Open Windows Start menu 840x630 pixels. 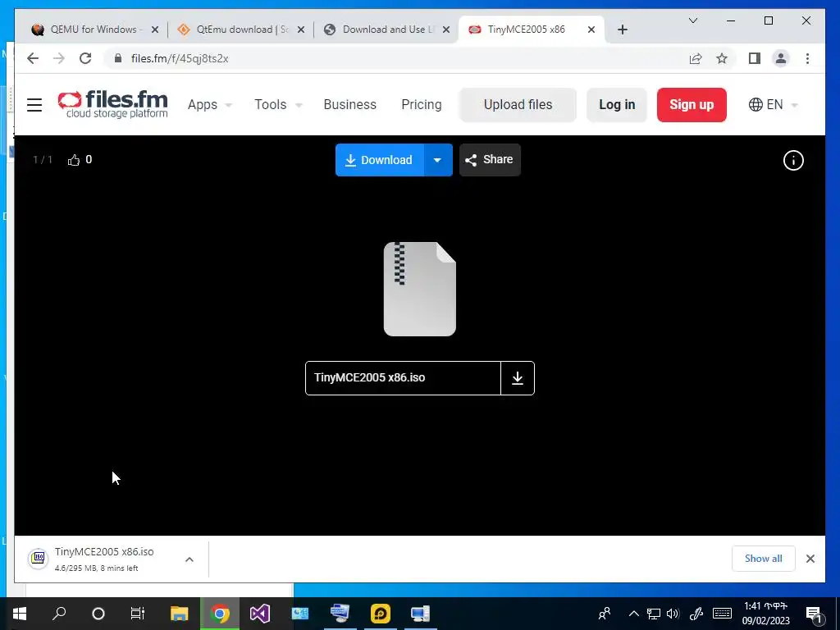[x=20, y=614]
